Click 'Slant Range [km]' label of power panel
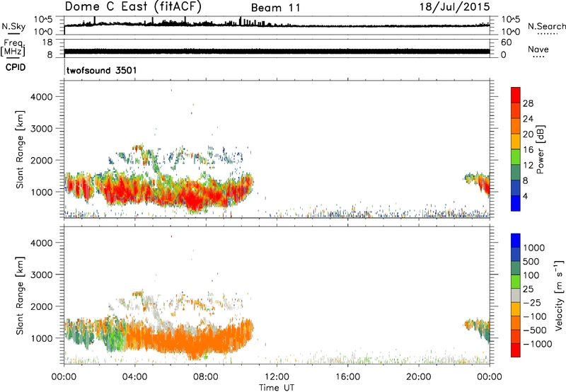Screen dimensions: 566x392 [20, 149]
